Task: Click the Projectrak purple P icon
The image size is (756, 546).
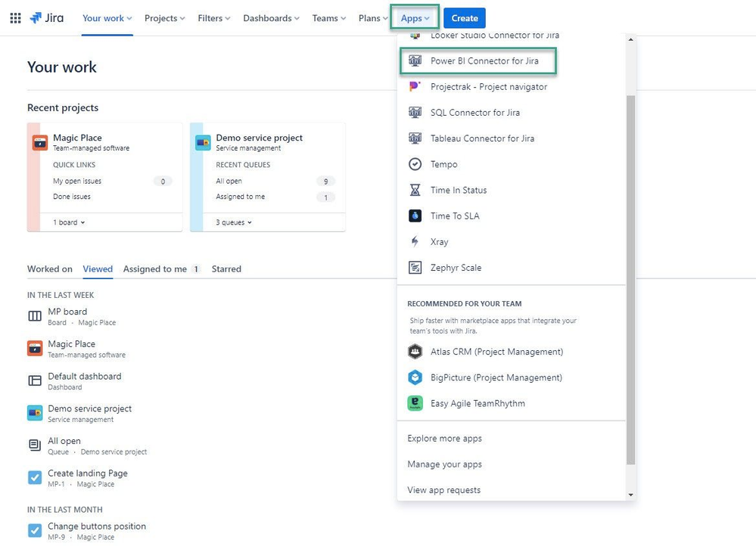Action: click(415, 87)
